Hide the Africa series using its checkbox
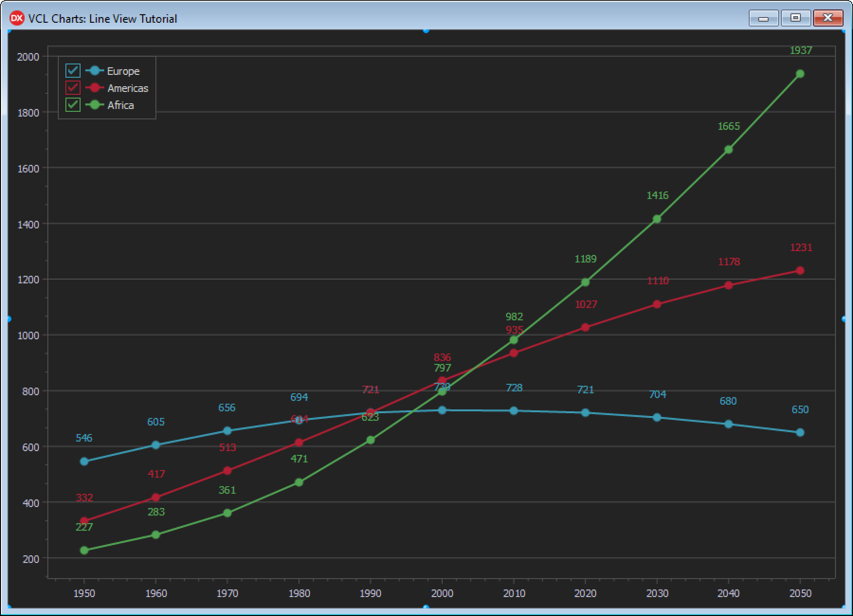Screen dimensions: 853x616 (x=73, y=105)
